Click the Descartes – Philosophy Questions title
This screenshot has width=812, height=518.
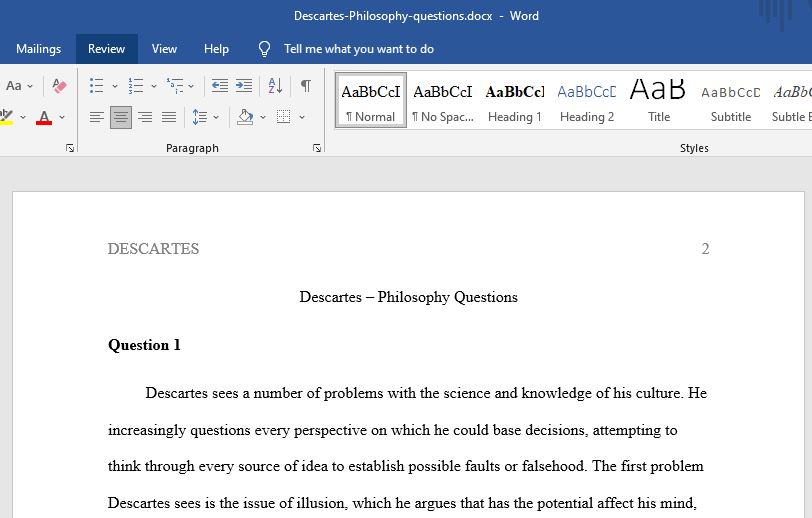tap(409, 297)
